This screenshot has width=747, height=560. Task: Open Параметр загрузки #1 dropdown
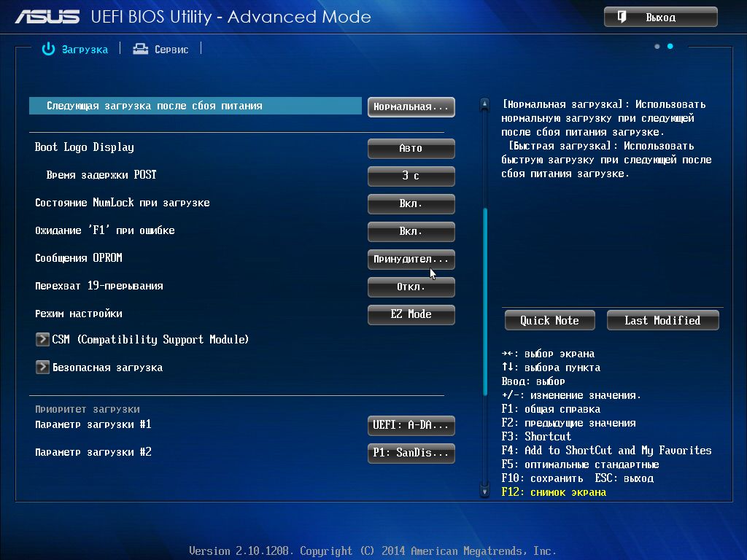tap(411, 425)
